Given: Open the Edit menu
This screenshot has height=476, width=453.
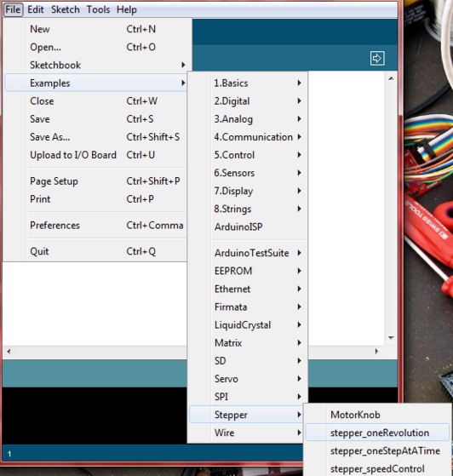Looking at the screenshot, I should tap(36, 9).
